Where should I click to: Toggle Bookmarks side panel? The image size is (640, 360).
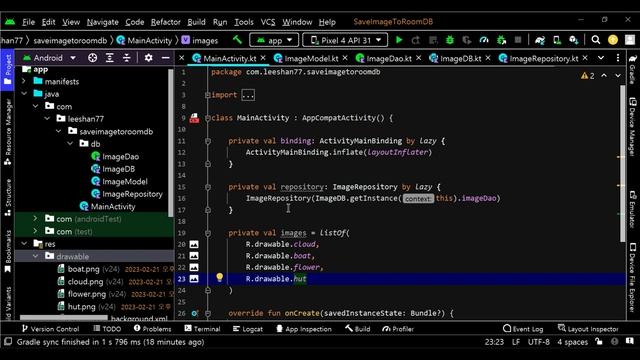[7, 251]
